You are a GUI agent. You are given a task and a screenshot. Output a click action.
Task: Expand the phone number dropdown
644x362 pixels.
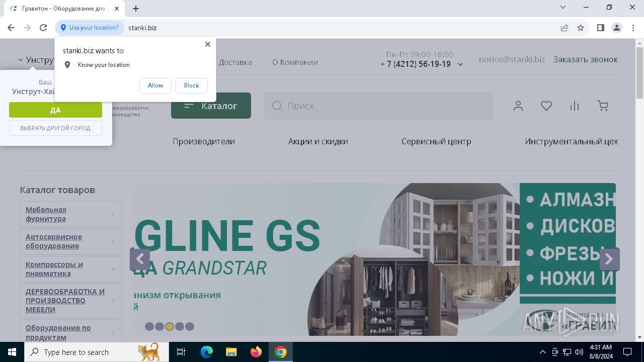click(x=460, y=64)
